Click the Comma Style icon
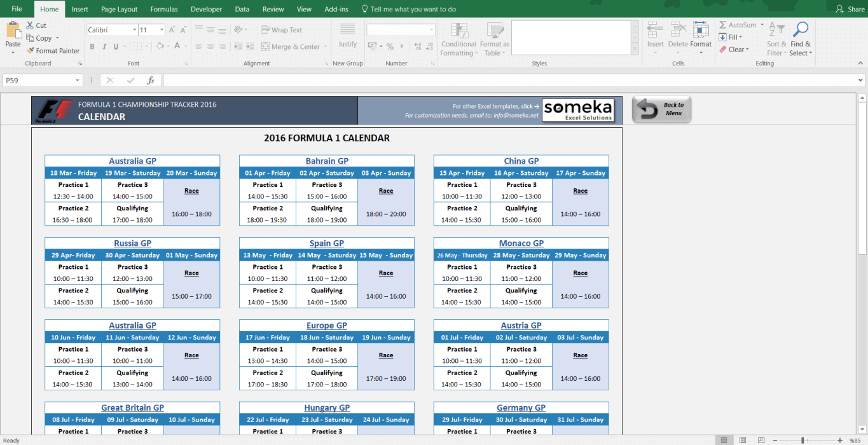 tap(402, 46)
